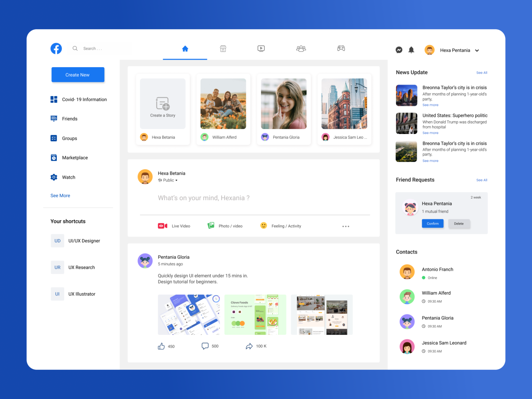532x399 pixels.
Task: Expand the Hexa Pentania account dropdown
Action: tap(477, 50)
